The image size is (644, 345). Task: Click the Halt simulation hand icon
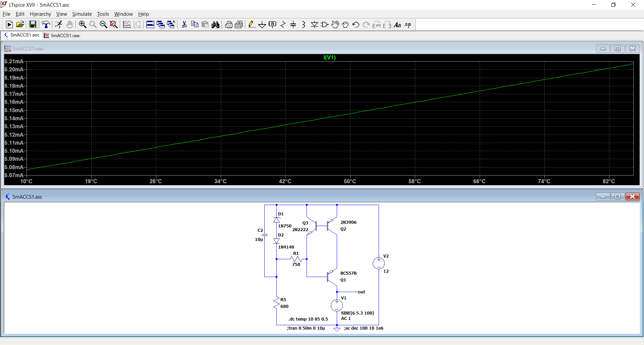[69, 24]
